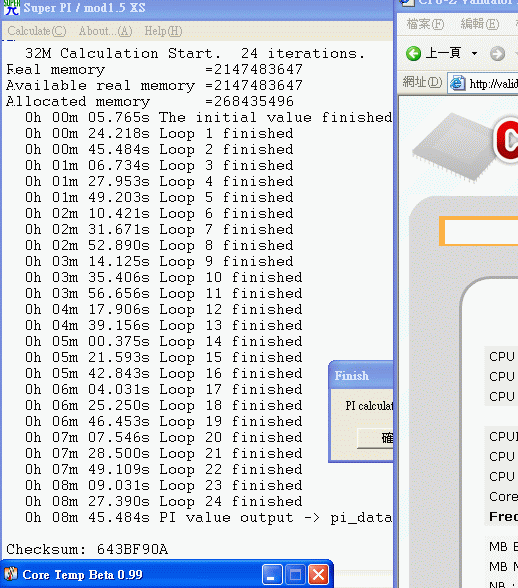Click the bold 'Freq' label on web page
The height and width of the screenshot is (588, 518).
pyautogui.click(x=503, y=517)
